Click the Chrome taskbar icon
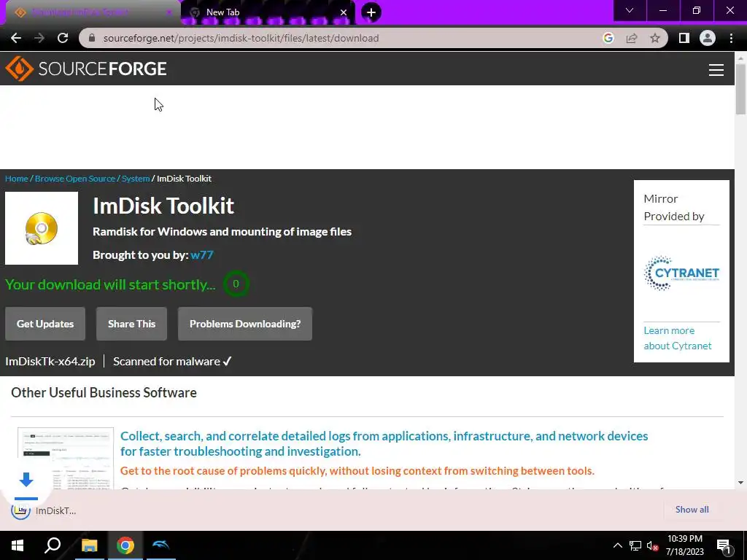Image resolution: width=747 pixels, height=560 pixels. pos(125,545)
